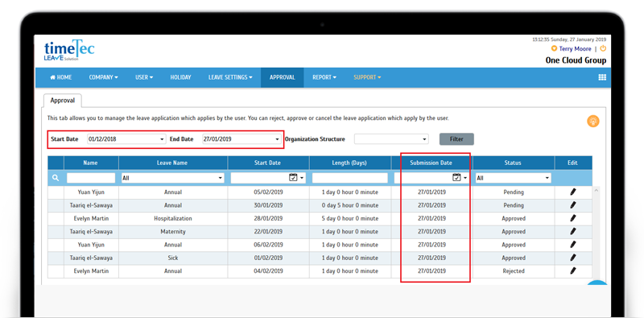Click the Terry Moore user link
Viewport: 644px width, 318px height.
(x=575, y=49)
